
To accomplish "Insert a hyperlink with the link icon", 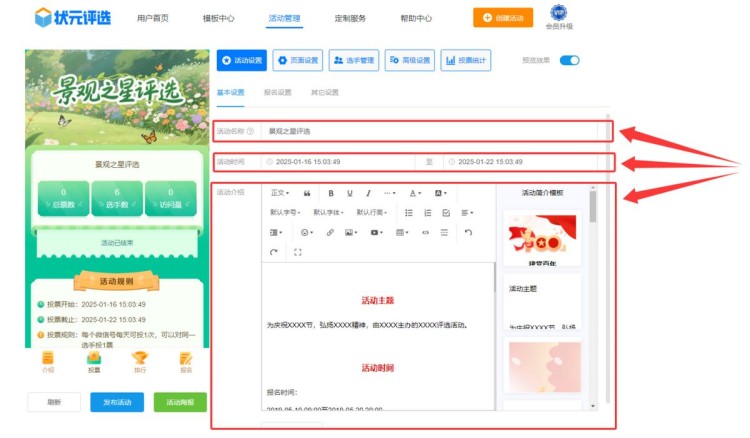I will (x=330, y=232).
